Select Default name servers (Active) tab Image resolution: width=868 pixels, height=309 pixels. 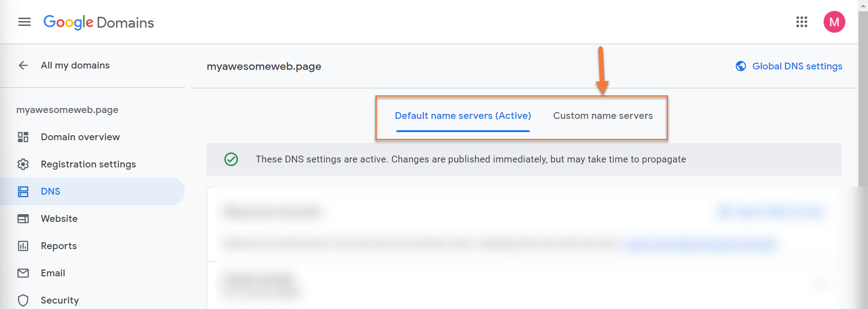click(463, 116)
